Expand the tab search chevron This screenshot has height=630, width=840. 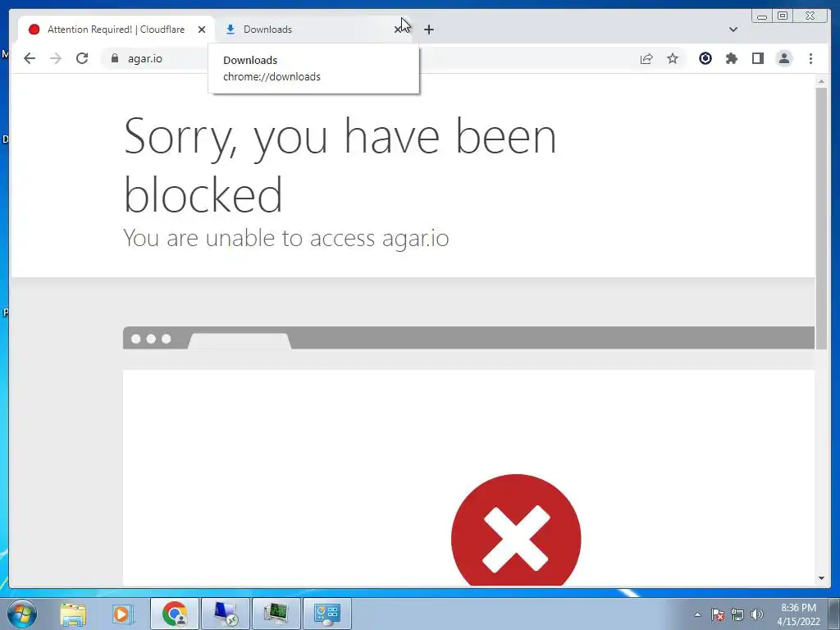(x=733, y=30)
